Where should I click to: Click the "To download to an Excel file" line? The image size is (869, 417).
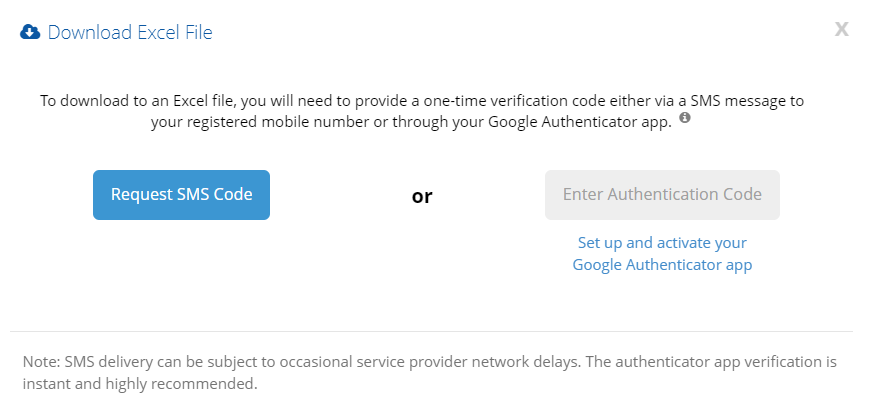coord(422,100)
